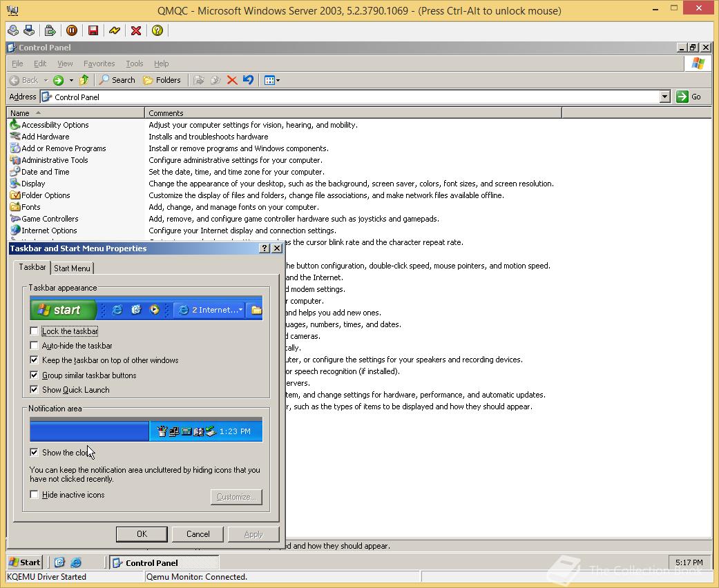This screenshot has height=588, width=719.
Task: Click OK in Taskbar and Start Menu Properties
Action: (x=142, y=534)
